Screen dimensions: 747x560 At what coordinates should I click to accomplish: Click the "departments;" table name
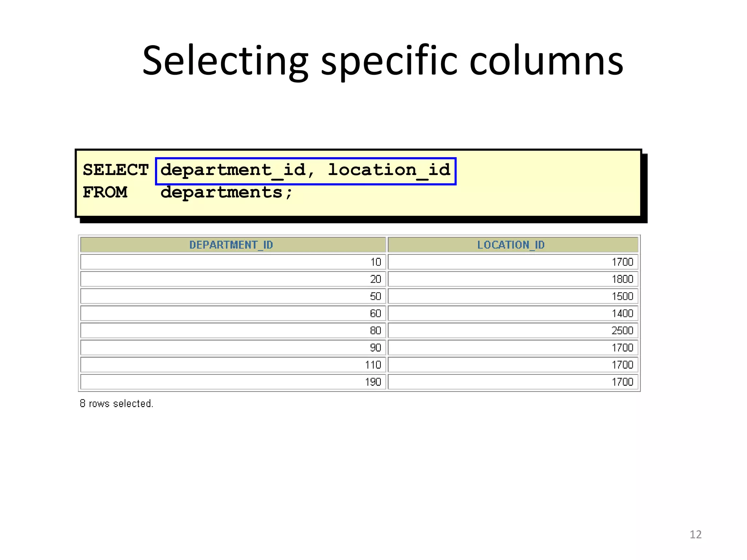227,192
